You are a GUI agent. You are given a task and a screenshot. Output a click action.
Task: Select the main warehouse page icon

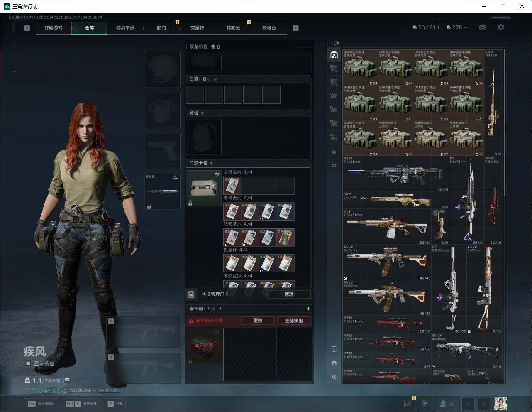coord(334,55)
